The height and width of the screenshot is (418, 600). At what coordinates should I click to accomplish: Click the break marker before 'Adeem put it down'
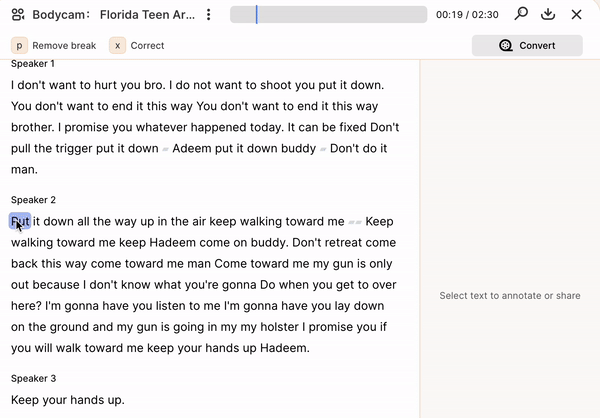pos(165,149)
